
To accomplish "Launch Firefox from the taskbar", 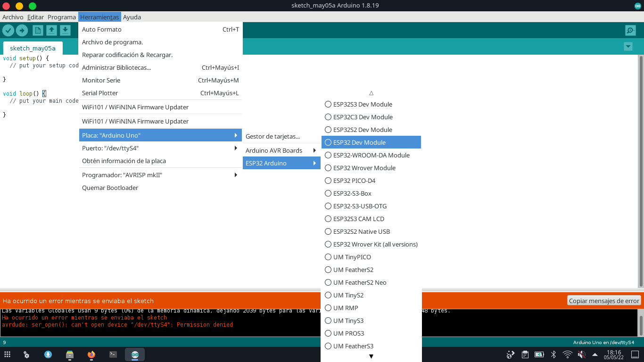I will [91, 354].
